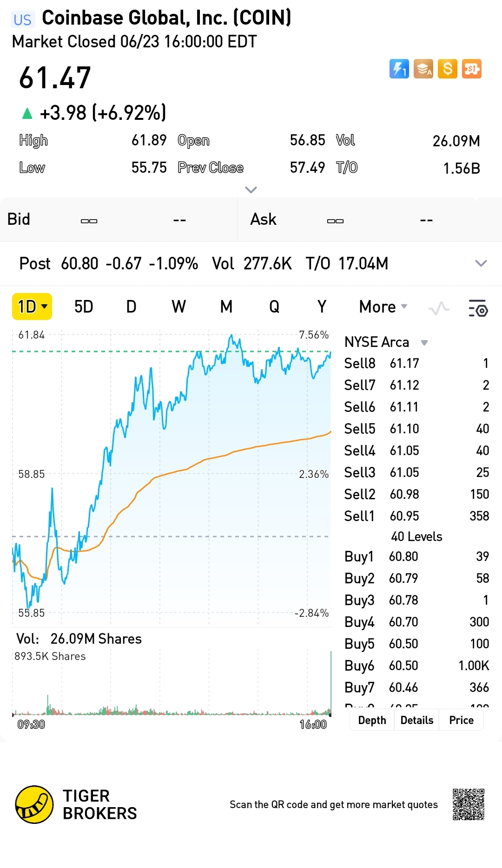Select the Details view toggle

coord(416,720)
